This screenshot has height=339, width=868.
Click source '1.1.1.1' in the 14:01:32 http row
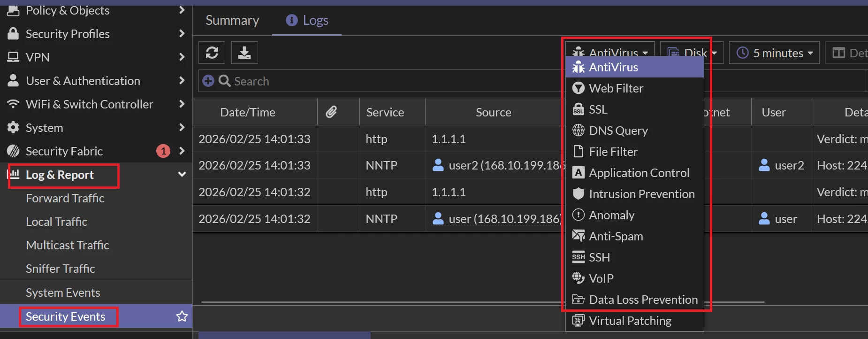point(449,192)
